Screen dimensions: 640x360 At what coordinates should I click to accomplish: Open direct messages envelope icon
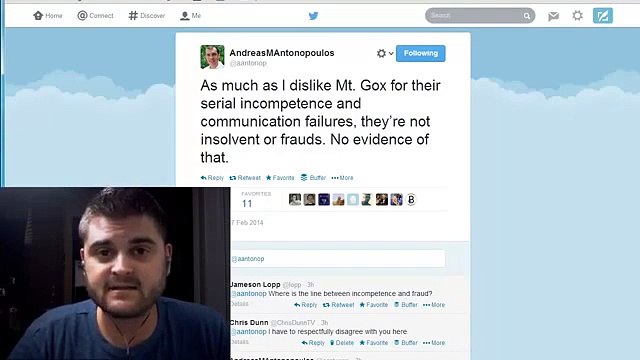[x=553, y=16]
